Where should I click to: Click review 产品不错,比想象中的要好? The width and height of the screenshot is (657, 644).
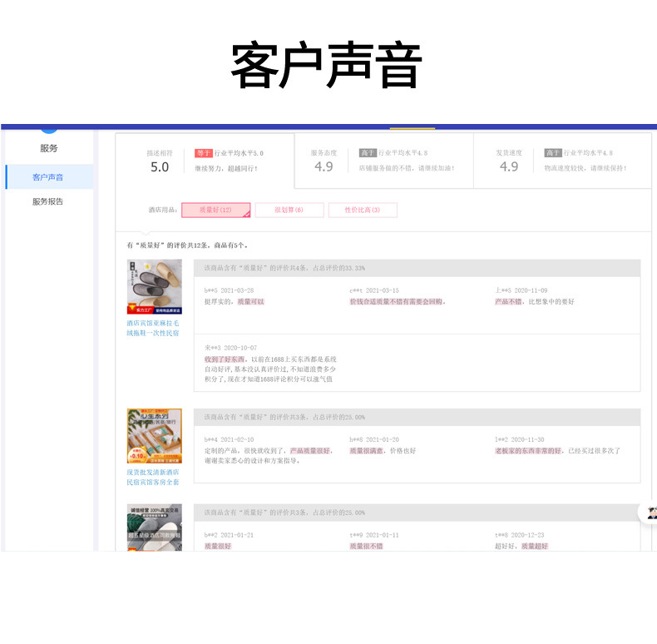click(535, 302)
